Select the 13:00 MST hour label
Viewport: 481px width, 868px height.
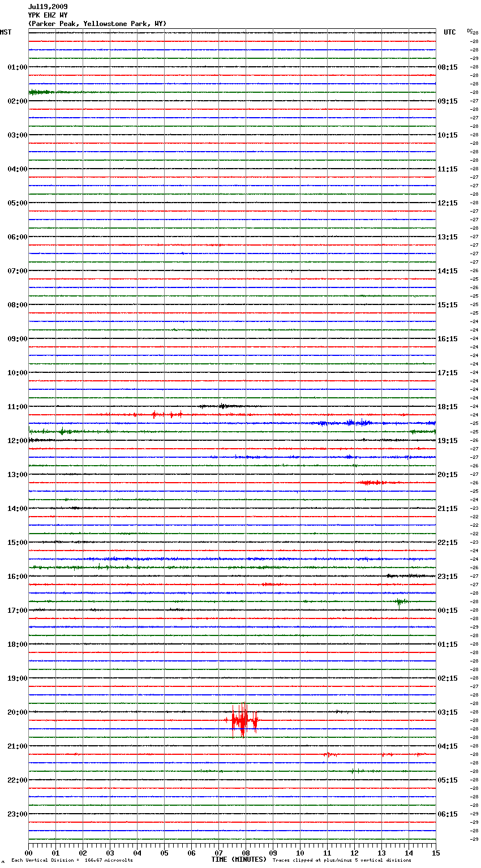[18, 475]
